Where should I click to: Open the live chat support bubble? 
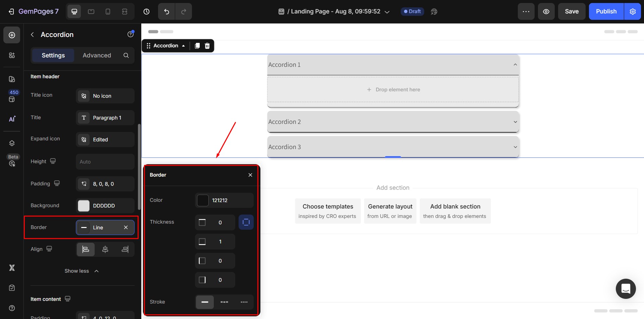pyautogui.click(x=626, y=288)
